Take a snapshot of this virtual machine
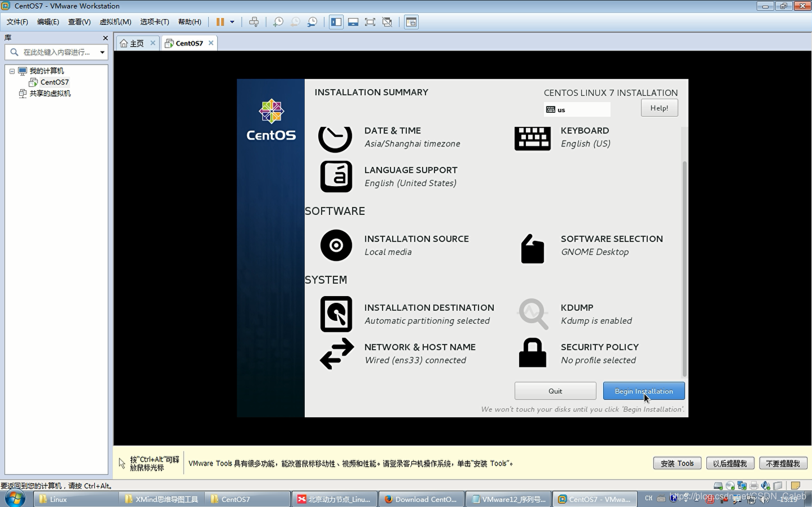Screen dimensions: 812x507 [x=278, y=22]
